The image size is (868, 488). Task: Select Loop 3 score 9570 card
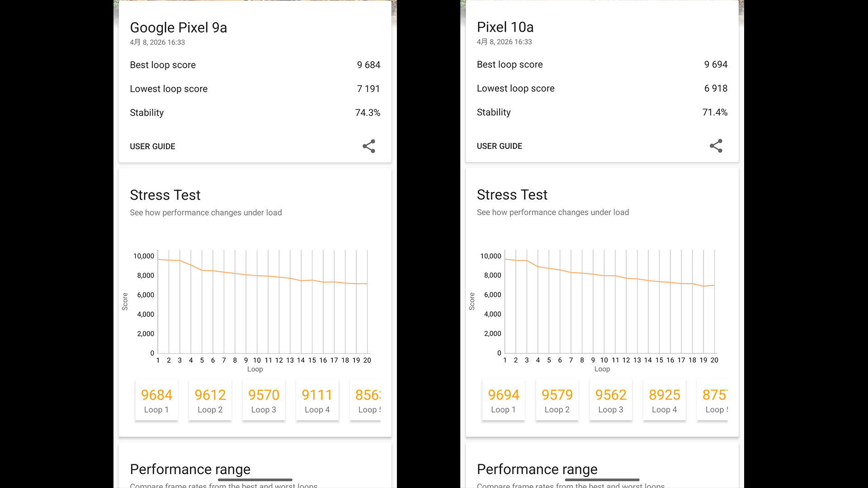click(264, 400)
